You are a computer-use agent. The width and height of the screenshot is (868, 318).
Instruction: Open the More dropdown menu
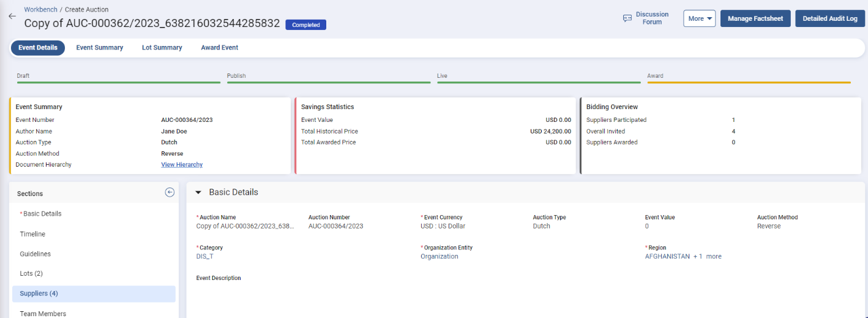click(699, 18)
